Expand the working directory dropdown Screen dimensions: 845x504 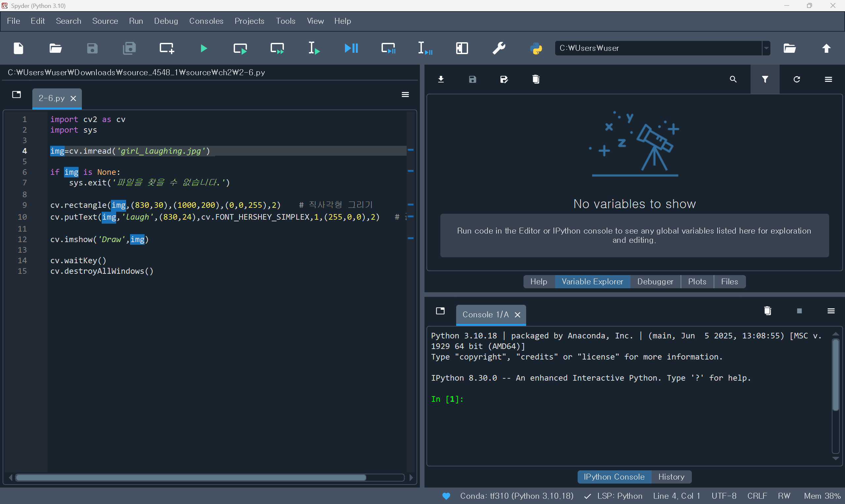coord(766,48)
